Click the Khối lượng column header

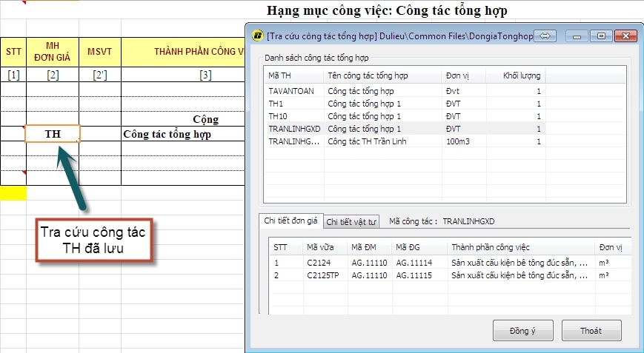click(522, 75)
